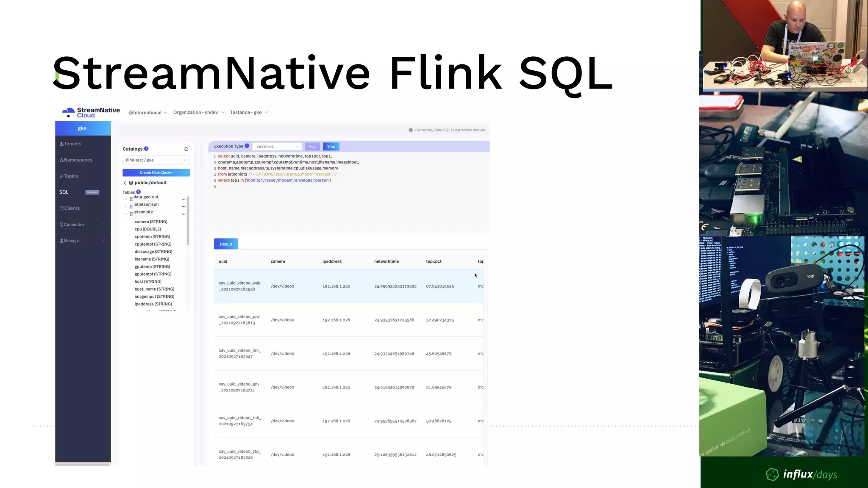Open more options for jetsoniot2 table
The height and width of the screenshot is (488, 868).
tap(184, 214)
